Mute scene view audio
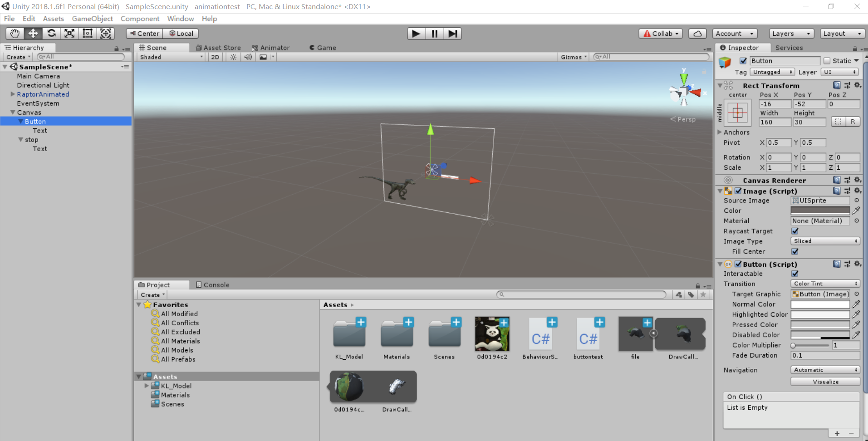Image resolution: width=868 pixels, height=441 pixels. (x=247, y=57)
